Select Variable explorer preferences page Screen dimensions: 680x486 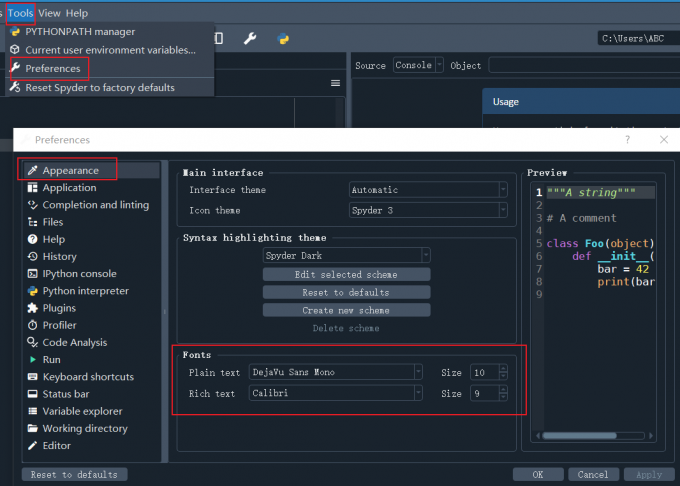pos(91,411)
